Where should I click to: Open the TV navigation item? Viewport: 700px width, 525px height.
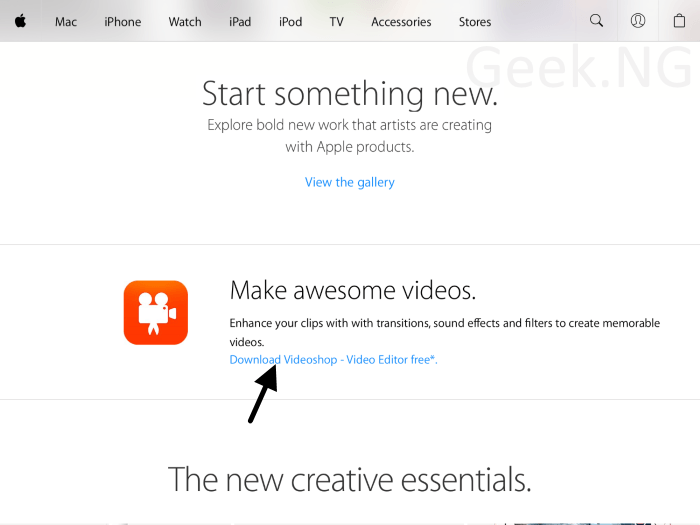pyautogui.click(x=337, y=22)
